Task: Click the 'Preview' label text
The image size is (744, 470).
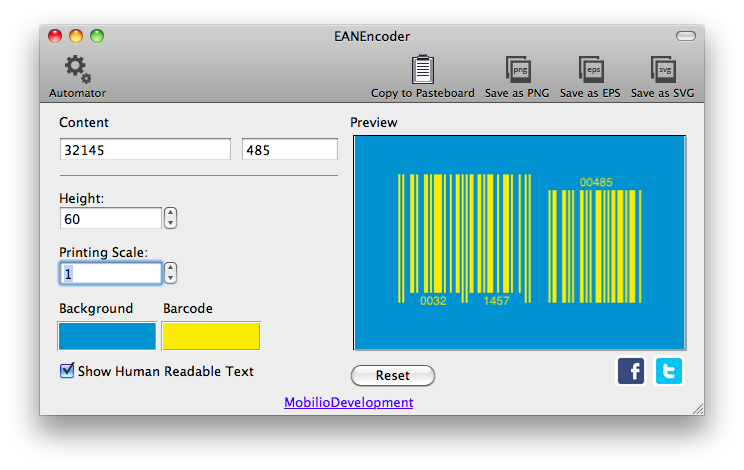Action: point(373,122)
